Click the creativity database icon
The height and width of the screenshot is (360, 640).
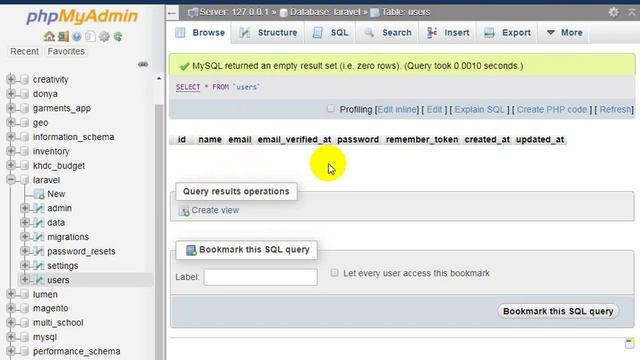click(x=24, y=79)
